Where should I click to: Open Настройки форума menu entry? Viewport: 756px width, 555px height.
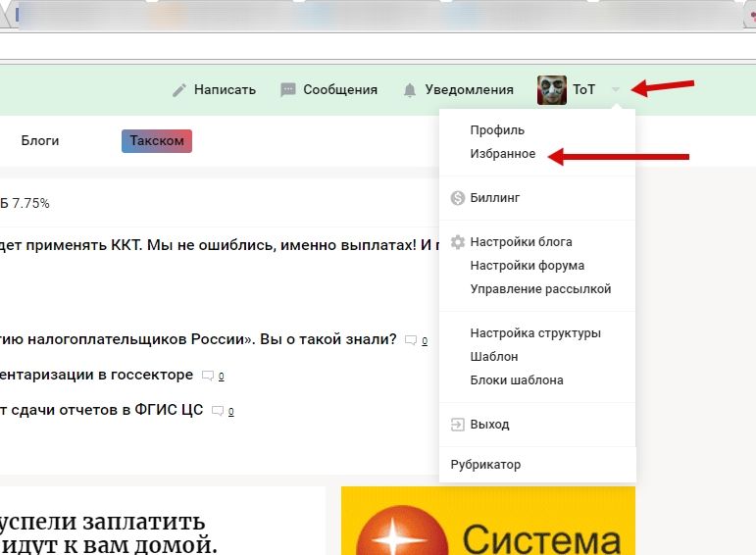pos(527,265)
